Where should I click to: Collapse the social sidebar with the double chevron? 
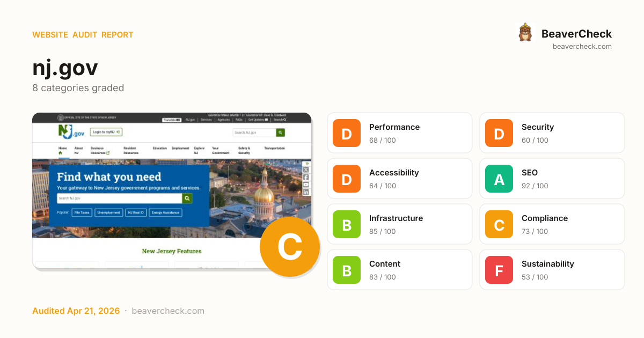pos(306,163)
